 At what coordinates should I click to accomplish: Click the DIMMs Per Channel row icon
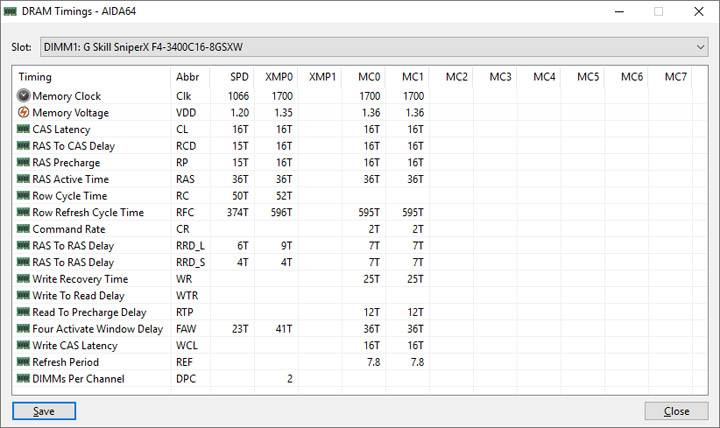click(23, 378)
